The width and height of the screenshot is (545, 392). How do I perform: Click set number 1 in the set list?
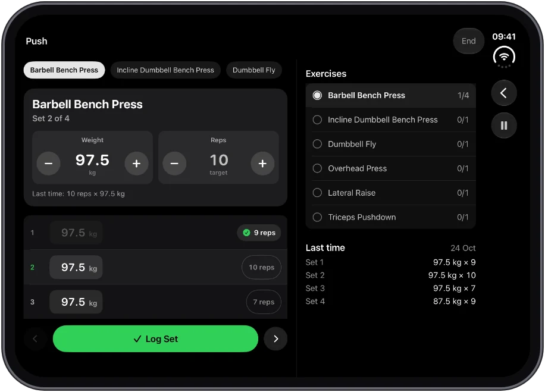32,233
